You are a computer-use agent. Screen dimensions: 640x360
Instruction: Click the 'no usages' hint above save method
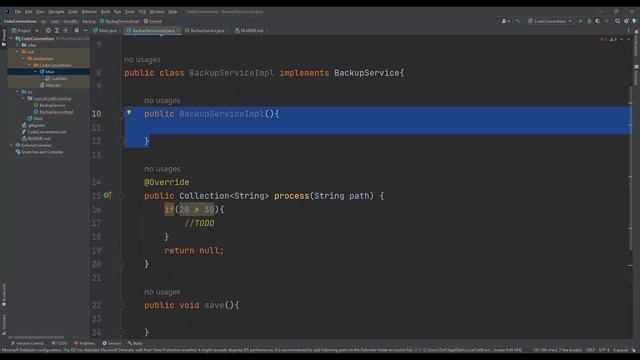162,292
